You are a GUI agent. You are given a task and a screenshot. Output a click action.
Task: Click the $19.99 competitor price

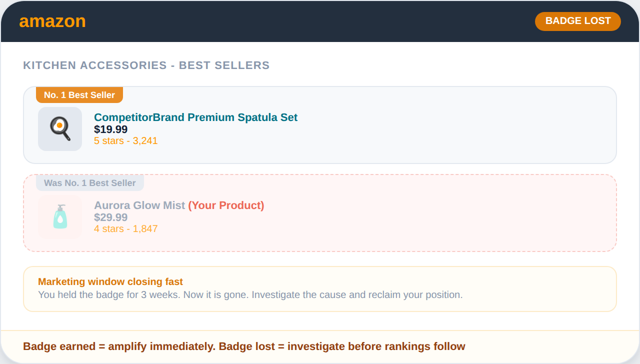[110, 129]
